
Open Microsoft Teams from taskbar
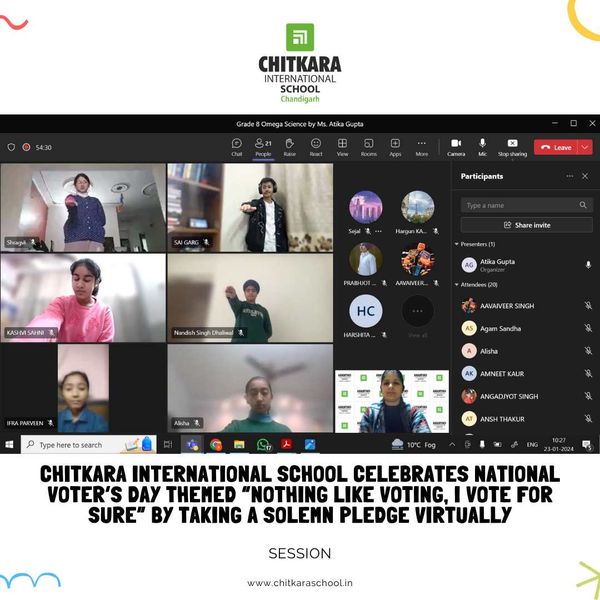192,445
